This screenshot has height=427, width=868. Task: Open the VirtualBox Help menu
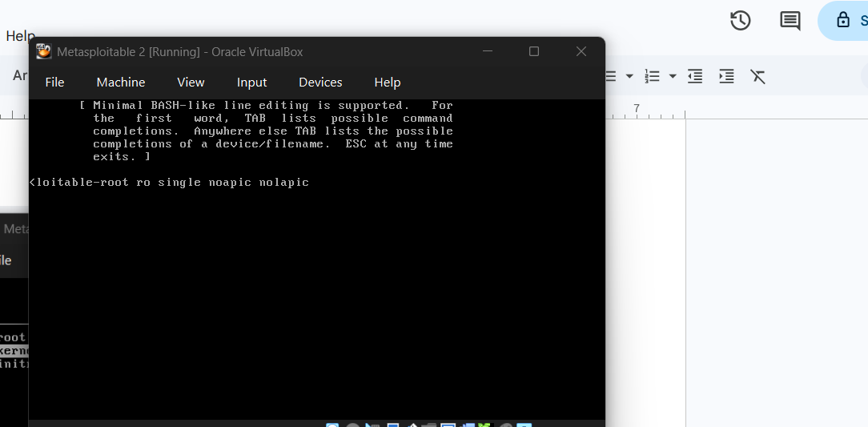coord(388,83)
